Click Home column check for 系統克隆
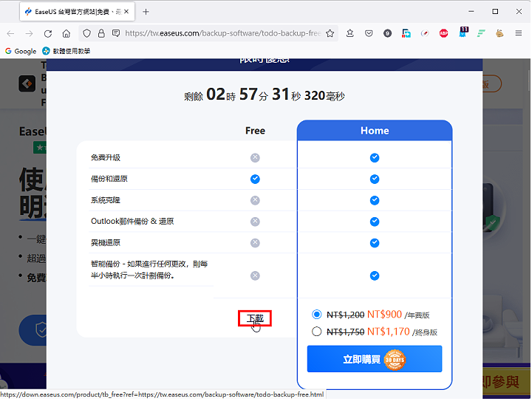The image size is (532, 404). click(375, 200)
